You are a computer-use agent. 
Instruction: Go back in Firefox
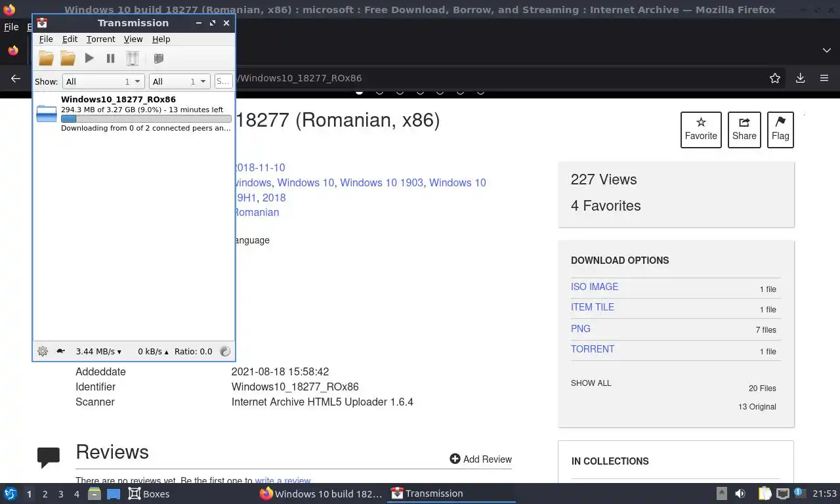click(16, 78)
